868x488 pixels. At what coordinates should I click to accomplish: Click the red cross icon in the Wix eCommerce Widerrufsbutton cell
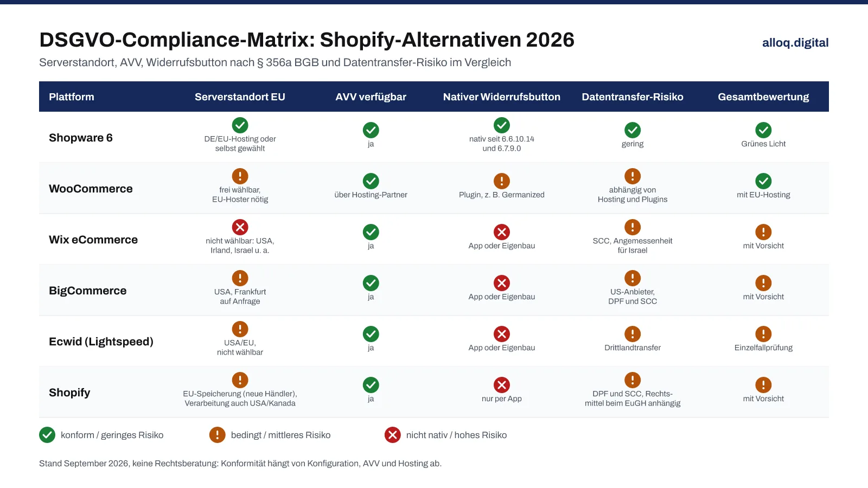[502, 232]
